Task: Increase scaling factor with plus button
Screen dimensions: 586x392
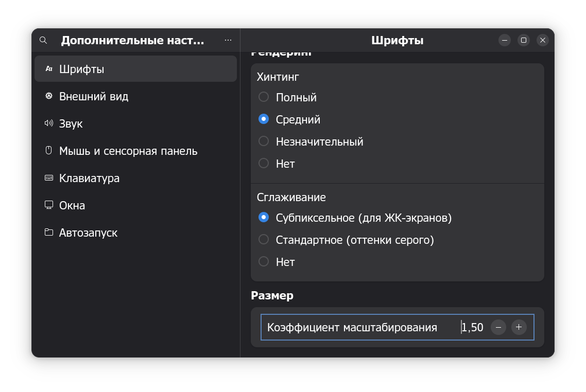Action: click(x=519, y=327)
